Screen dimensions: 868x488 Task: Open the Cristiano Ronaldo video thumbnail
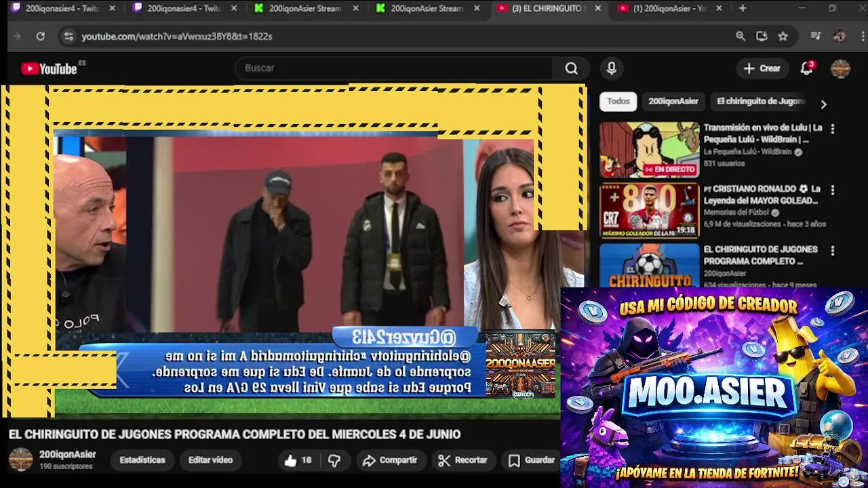649,210
